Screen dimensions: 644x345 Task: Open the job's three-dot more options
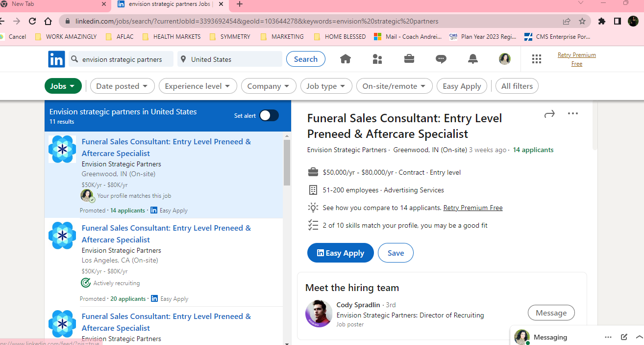(x=573, y=114)
